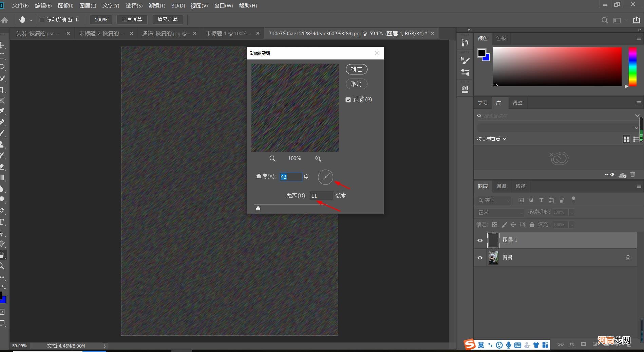Screen dimensions: 644x352
Task: Expand the library search dropdown arrow
Action: (x=637, y=116)
